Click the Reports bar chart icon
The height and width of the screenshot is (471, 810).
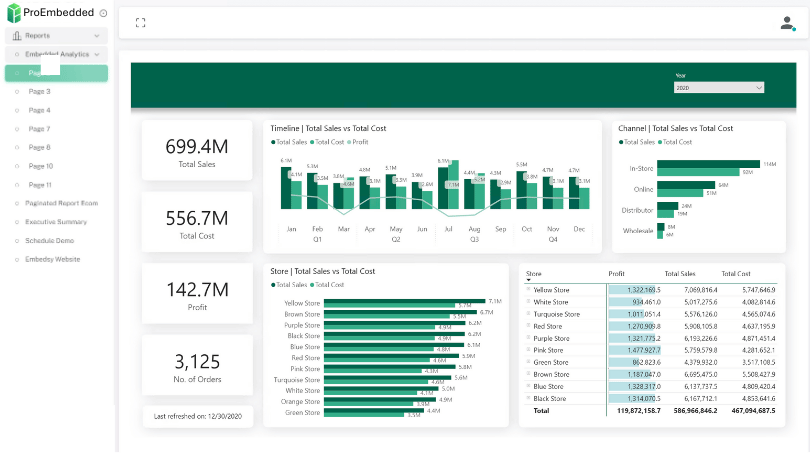tap(17, 35)
